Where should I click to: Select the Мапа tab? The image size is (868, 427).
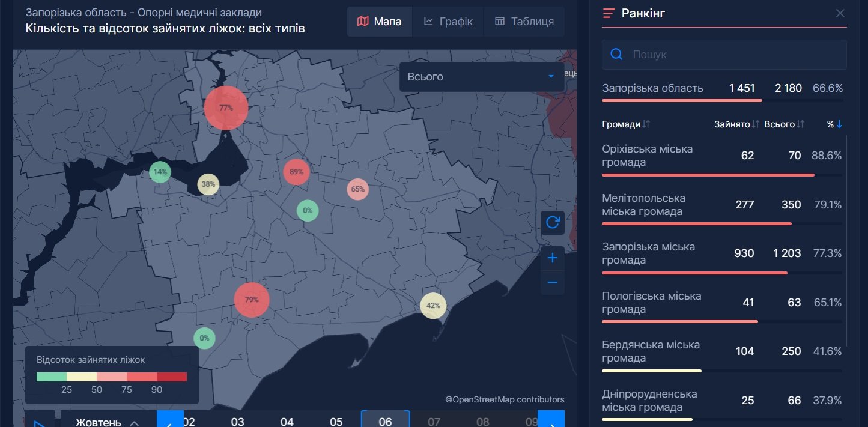379,22
